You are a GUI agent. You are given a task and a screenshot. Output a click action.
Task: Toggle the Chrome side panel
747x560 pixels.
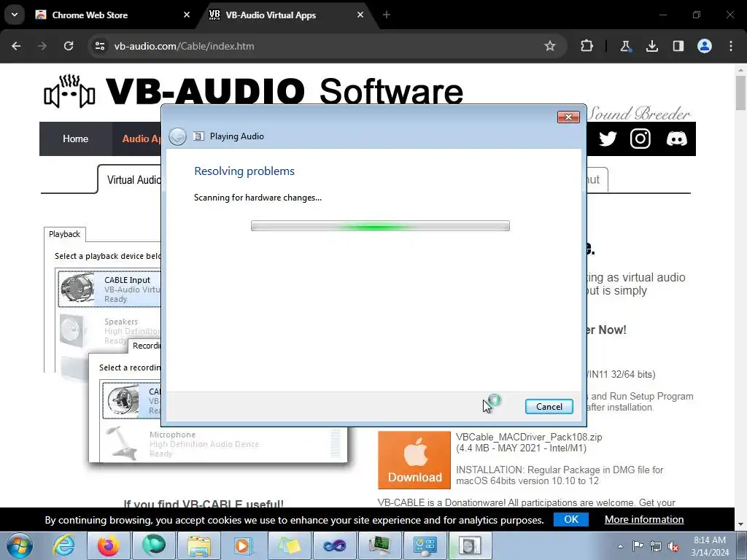(678, 46)
